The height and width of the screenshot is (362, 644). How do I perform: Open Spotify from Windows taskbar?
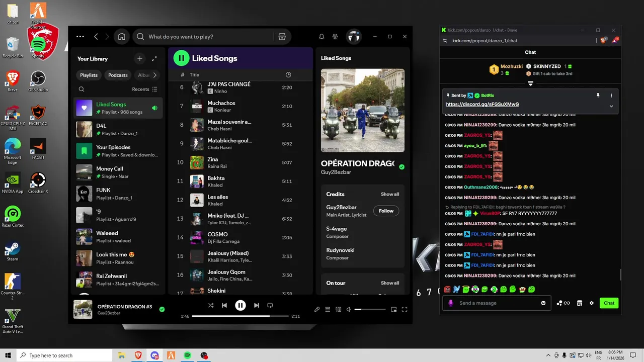click(187, 355)
